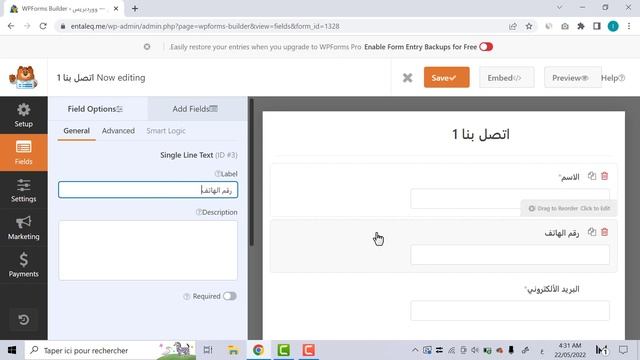Open the Setup gear panel
Viewport: 640px width, 360px height.
click(x=24, y=115)
